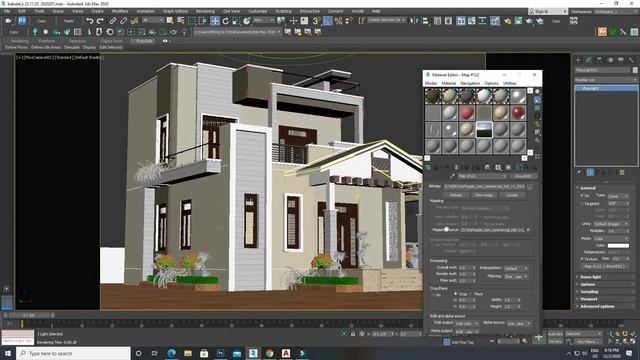Click the View Image button

click(x=484, y=195)
